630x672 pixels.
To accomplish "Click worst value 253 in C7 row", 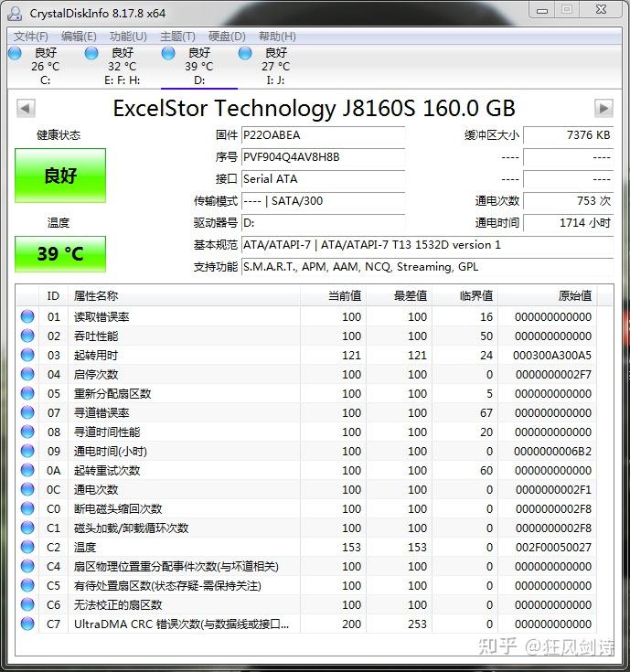I will (x=418, y=624).
